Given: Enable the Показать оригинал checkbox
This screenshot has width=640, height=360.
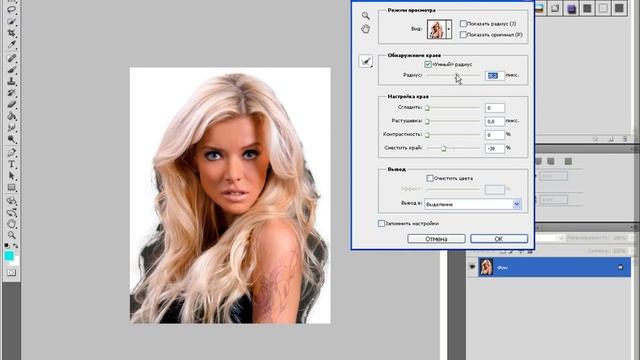Looking at the screenshot, I should pos(463,35).
